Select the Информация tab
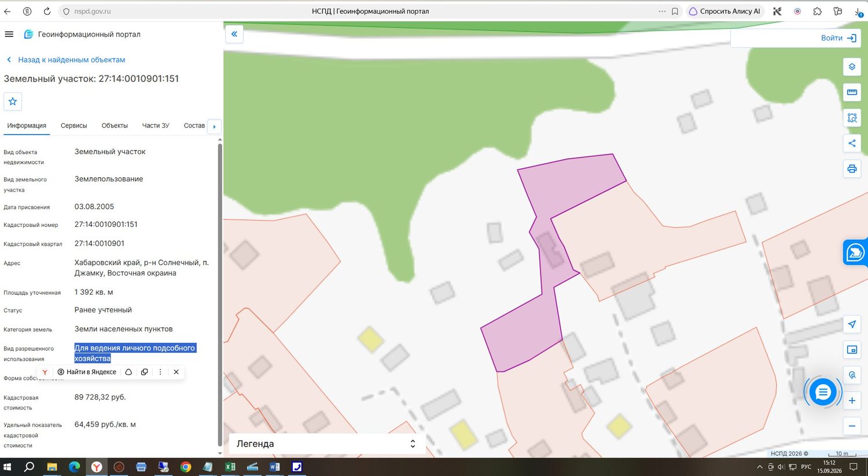The width and height of the screenshot is (868, 476). (27, 126)
